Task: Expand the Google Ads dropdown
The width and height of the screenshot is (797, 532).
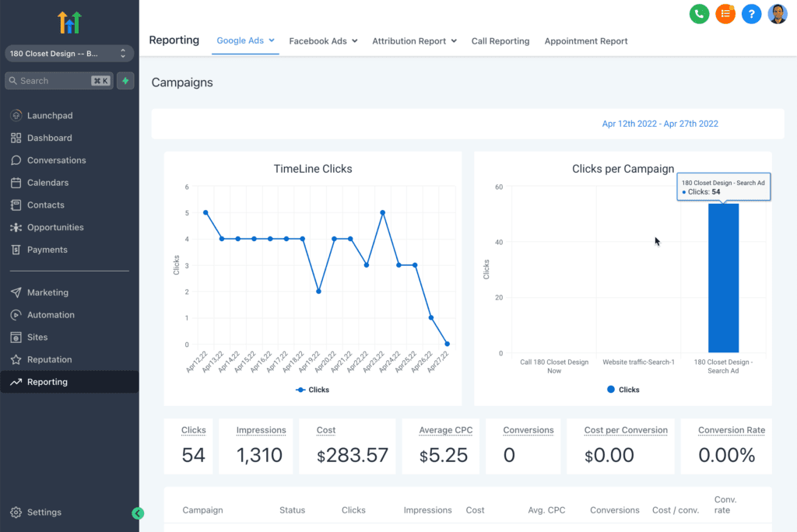Action: click(245, 40)
